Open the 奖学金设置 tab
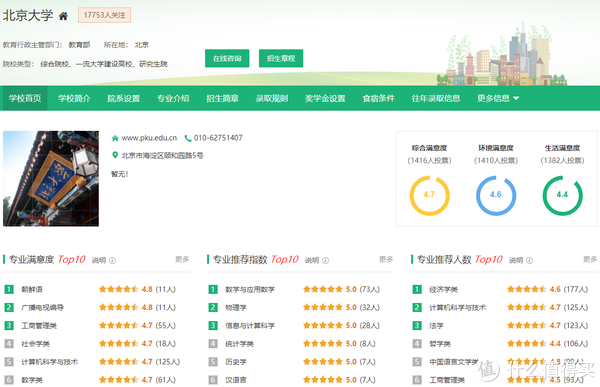This screenshot has width=600, height=387. coord(325,98)
